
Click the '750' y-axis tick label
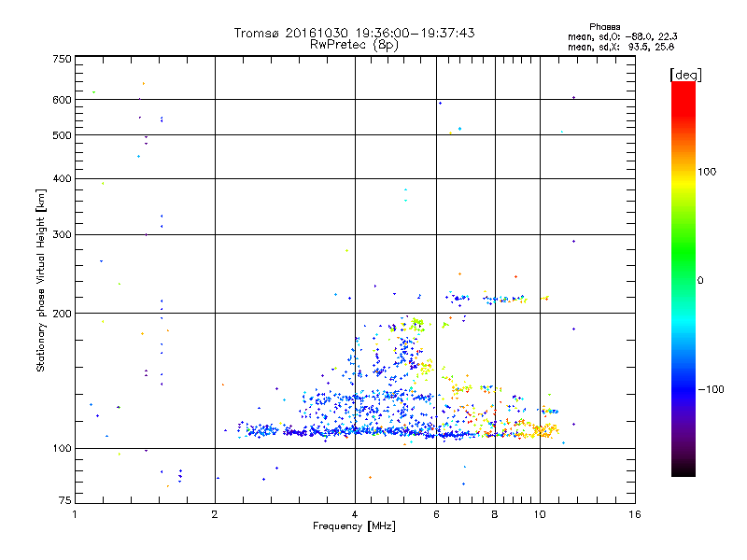(62, 59)
